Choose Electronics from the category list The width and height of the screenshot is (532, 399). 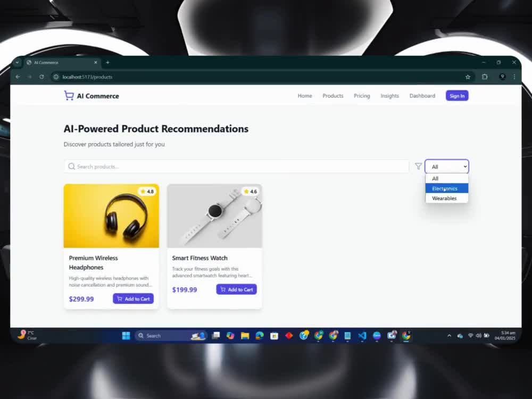click(446, 188)
